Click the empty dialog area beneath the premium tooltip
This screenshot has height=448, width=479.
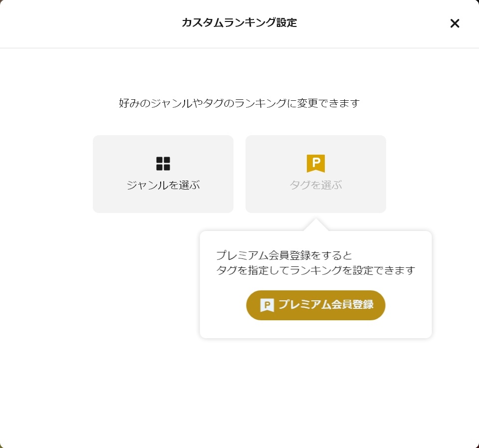(315, 389)
